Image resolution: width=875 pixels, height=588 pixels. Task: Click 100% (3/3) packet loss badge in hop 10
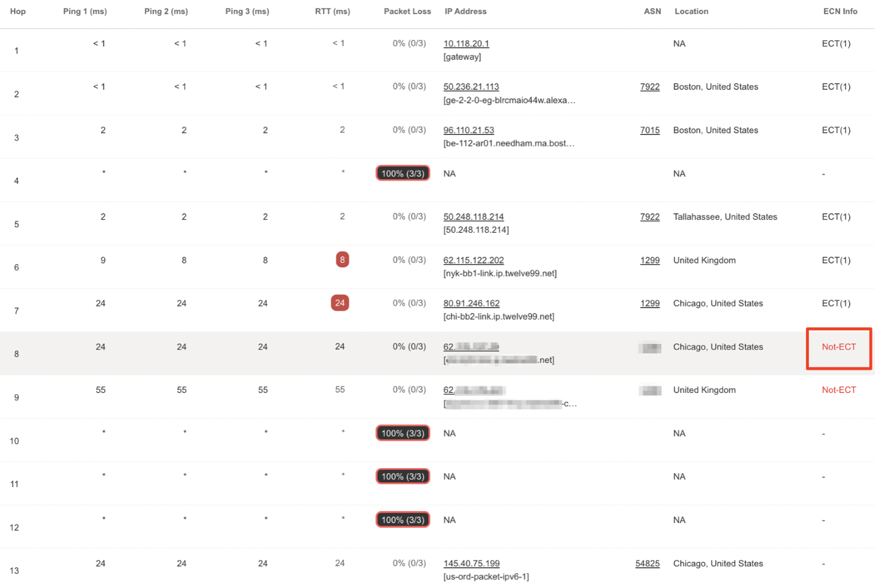click(x=403, y=433)
